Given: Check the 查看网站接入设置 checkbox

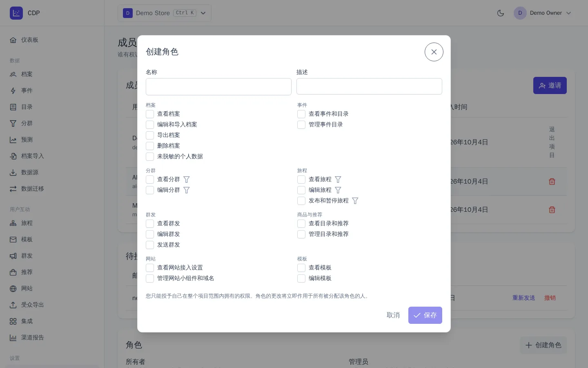Looking at the screenshot, I should coord(150,268).
